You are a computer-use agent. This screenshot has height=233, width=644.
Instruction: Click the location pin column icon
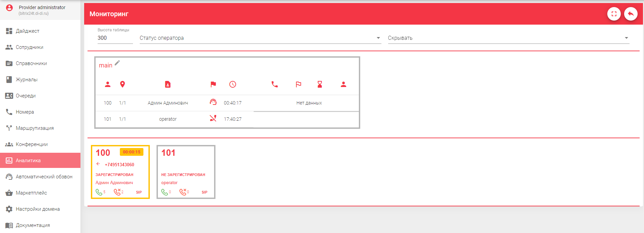[123, 84]
